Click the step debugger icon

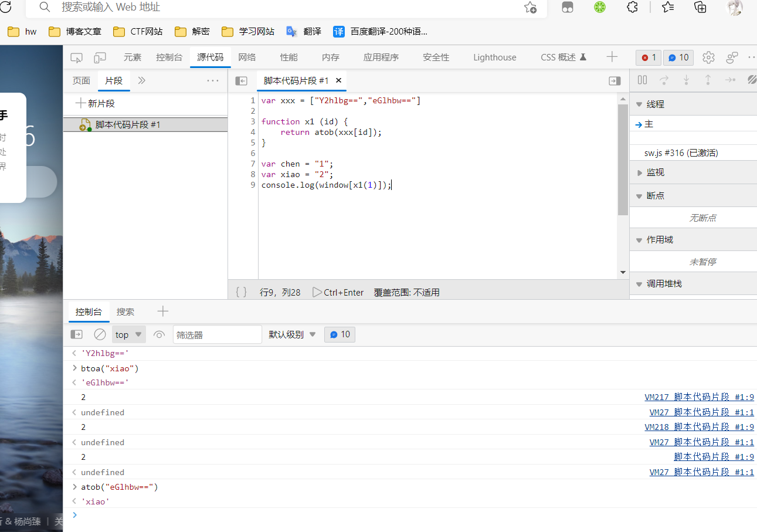click(730, 80)
